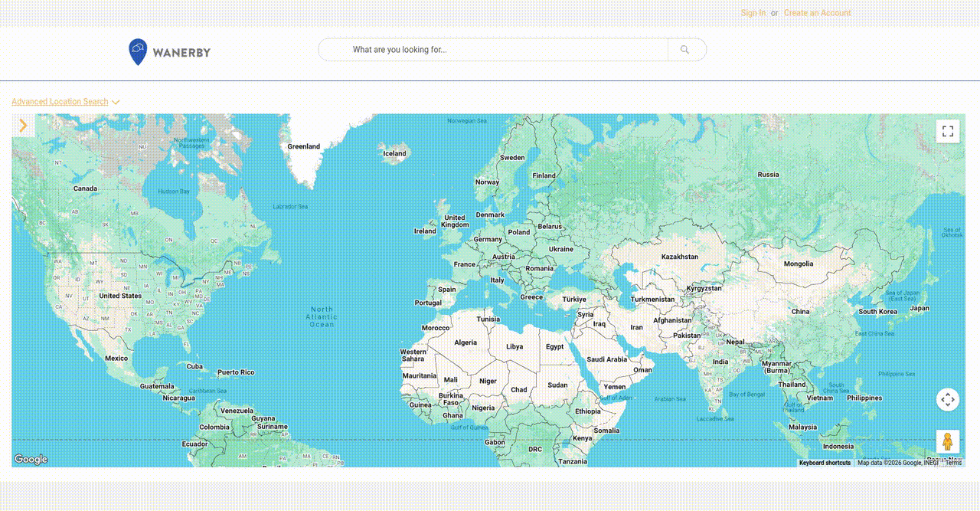The width and height of the screenshot is (980, 511).
Task: Click the Spain label
Action: (447, 290)
